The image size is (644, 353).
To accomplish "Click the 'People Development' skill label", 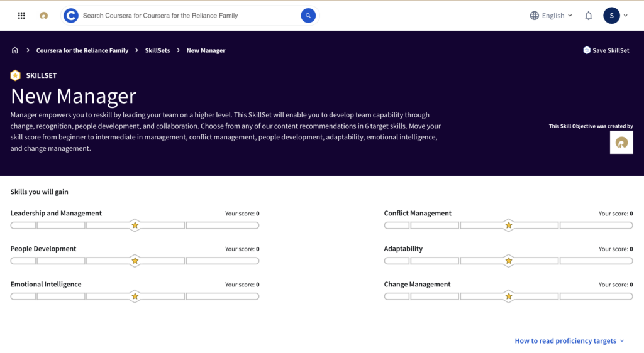I will point(43,249).
